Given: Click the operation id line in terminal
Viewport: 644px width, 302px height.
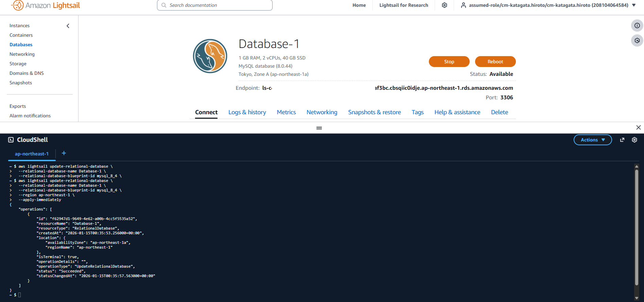Looking at the screenshot, I should point(87,219).
